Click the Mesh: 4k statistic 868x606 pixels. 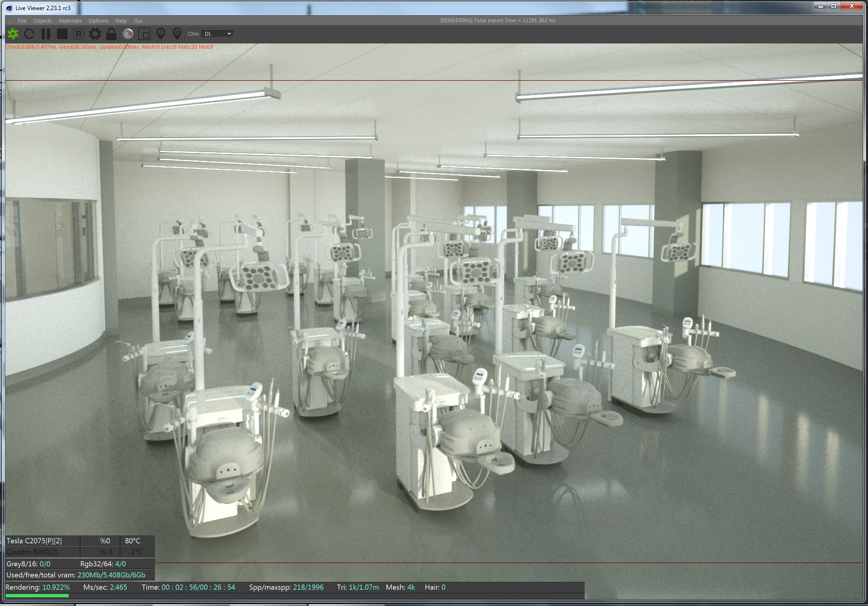tap(400, 587)
